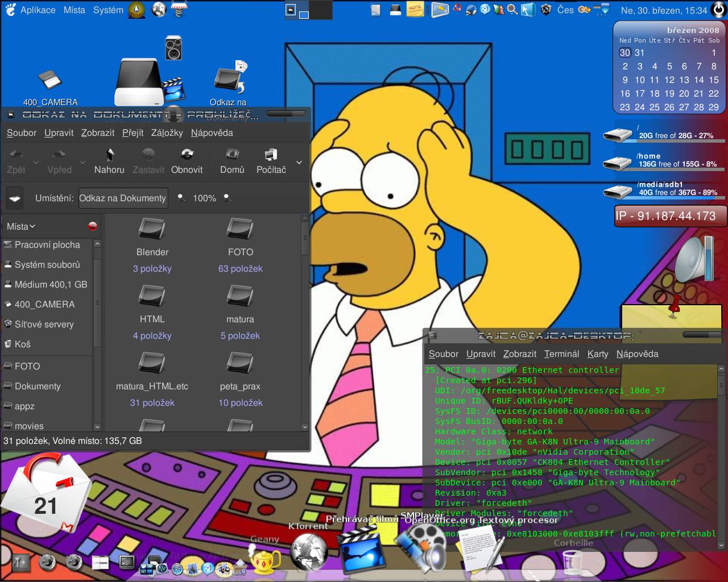Open OpenOffice.org Textový procesor dock icon
The height and width of the screenshot is (582, 728).
(x=481, y=550)
